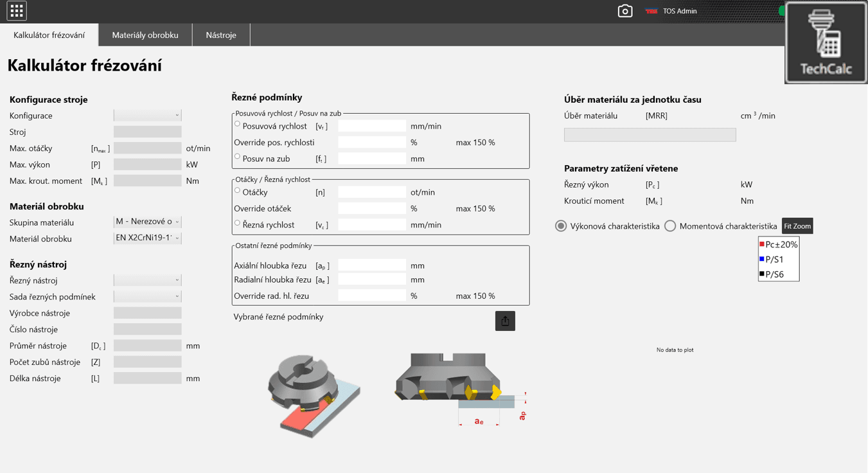
Task: Select the Posuv na zub radio button
Action: click(x=238, y=157)
